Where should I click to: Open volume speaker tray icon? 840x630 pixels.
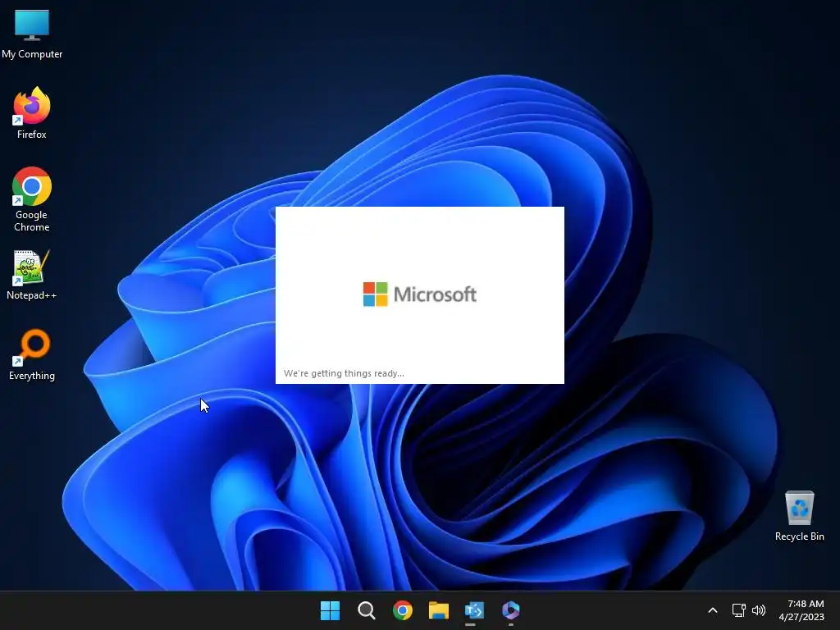pos(759,610)
